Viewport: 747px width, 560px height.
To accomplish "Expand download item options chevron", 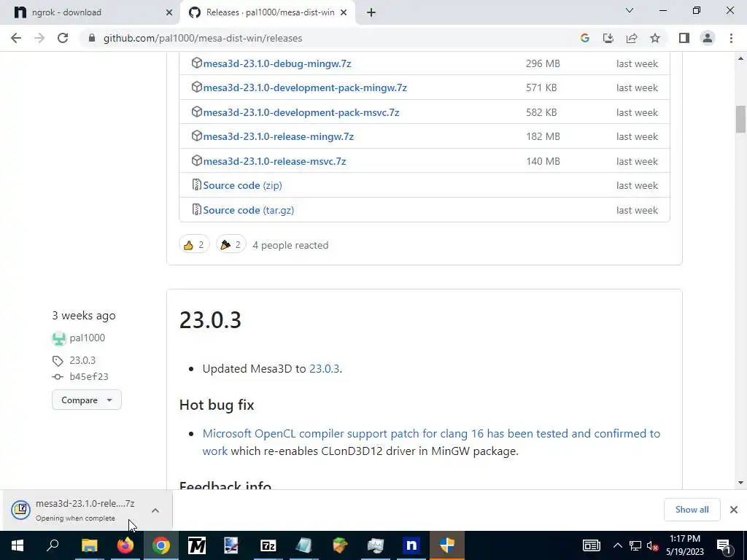I will pos(155,510).
